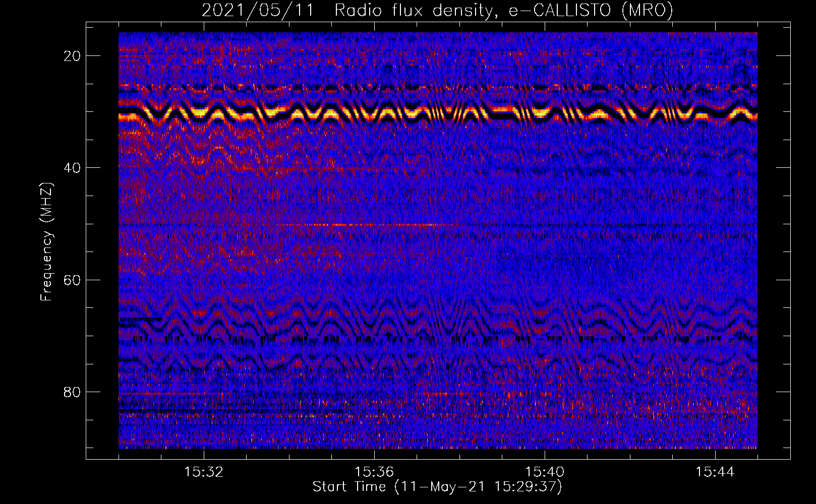The height and width of the screenshot is (504, 816).
Task: Click the frequency tick label 80
Action: pyautogui.click(x=72, y=392)
